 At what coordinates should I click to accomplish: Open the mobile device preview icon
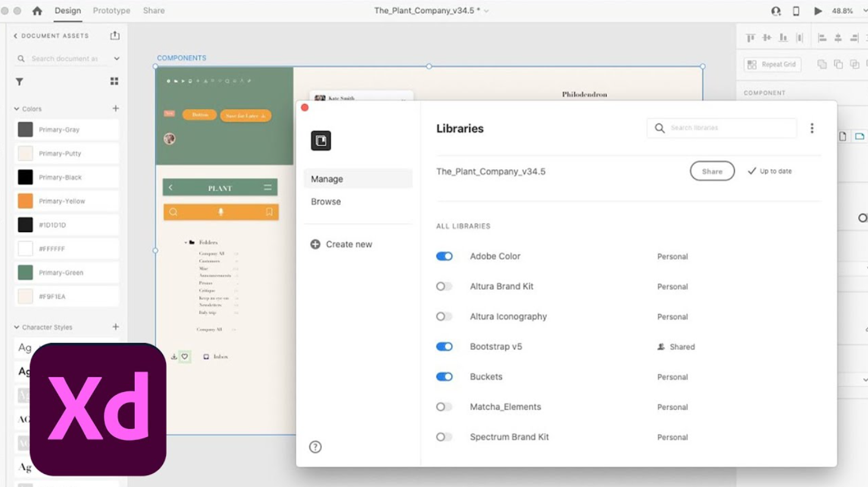tap(796, 11)
